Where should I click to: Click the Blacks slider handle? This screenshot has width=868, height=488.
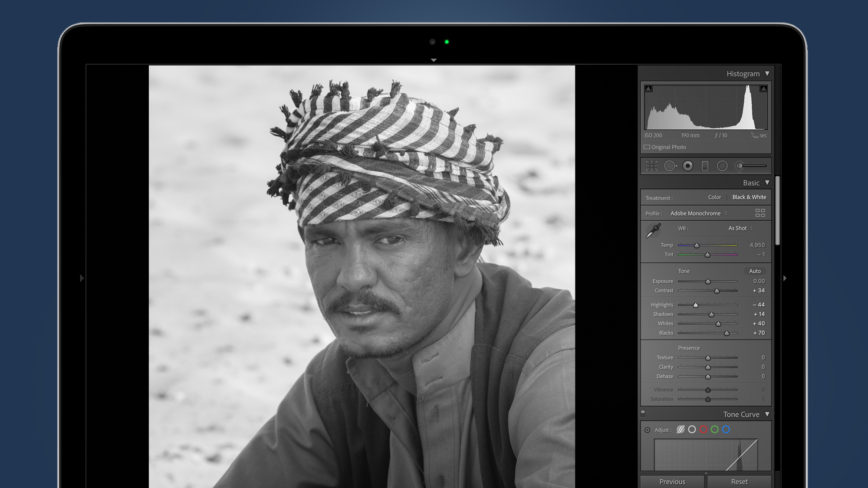(x=727, y=334)
